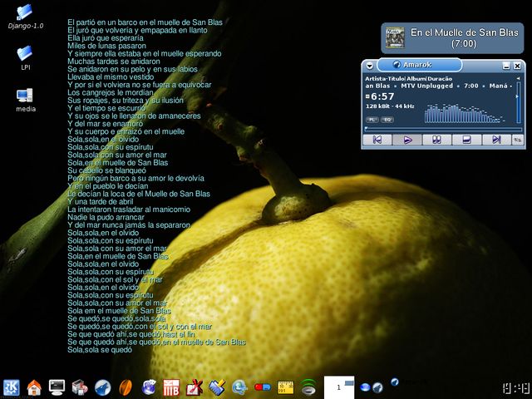The height and width of the screenshot is (399, 532).
Task: Open the red X notepad icon
Action: (x=195, y=387)
